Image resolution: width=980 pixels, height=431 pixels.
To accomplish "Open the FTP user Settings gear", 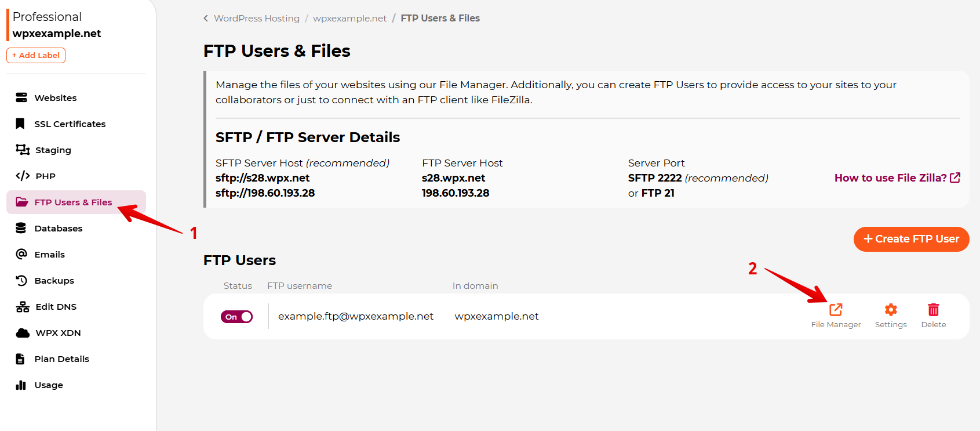I will point(891,310).
